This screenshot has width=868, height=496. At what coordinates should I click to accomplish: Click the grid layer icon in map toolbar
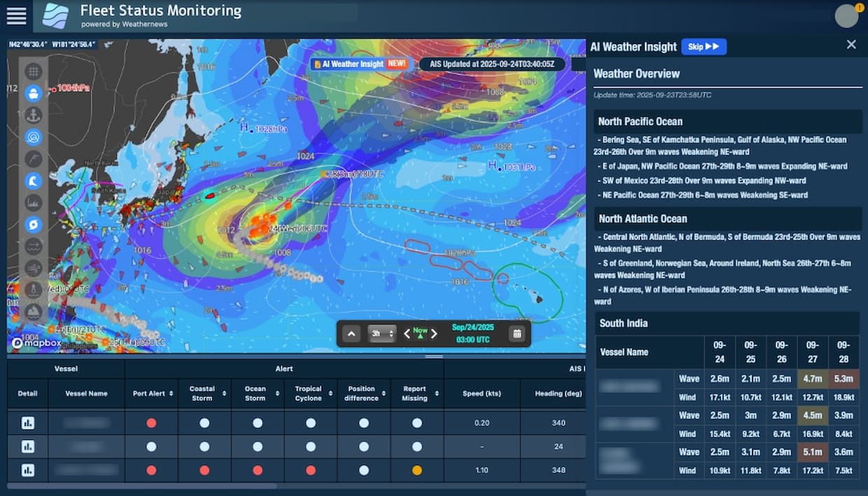pyautogui.click(x=34, y=71)
